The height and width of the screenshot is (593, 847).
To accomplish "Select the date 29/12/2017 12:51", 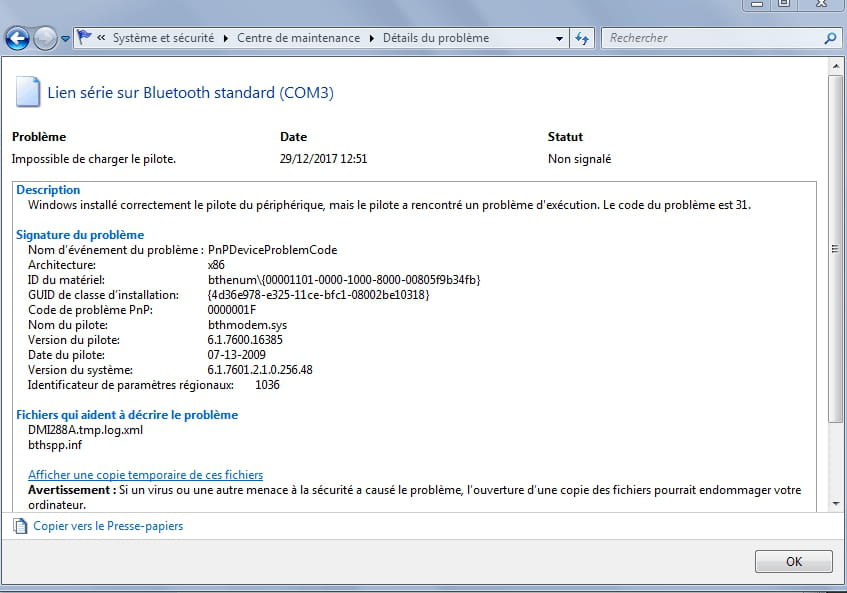I will coord(324,159).
